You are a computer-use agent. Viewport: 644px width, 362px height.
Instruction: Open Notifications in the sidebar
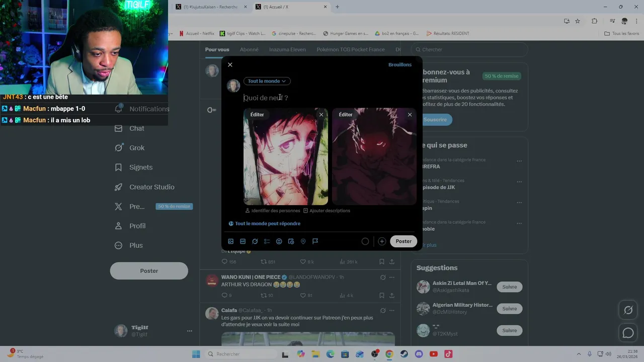coord(141,109)
